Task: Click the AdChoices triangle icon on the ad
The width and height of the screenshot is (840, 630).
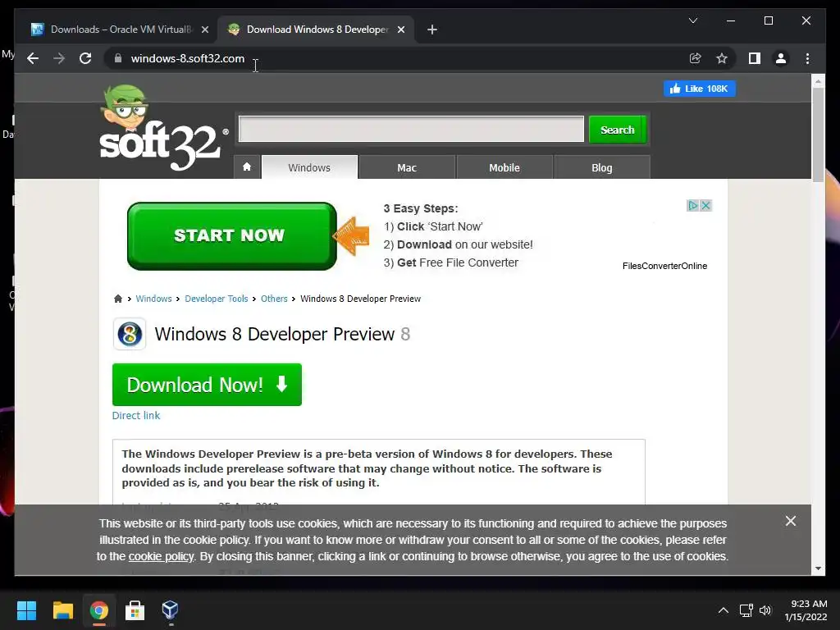Action: point(692,206)
